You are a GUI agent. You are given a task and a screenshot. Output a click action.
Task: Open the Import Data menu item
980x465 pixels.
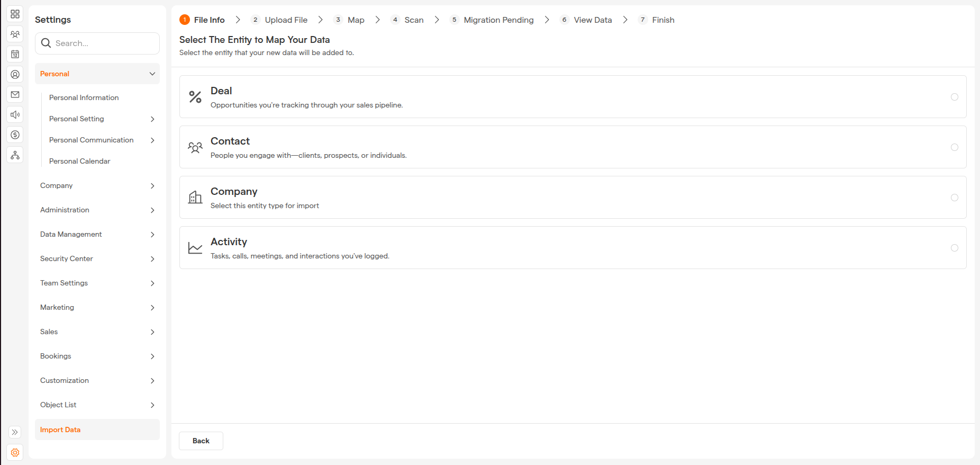pyautogui.click(x=60, y=430)
